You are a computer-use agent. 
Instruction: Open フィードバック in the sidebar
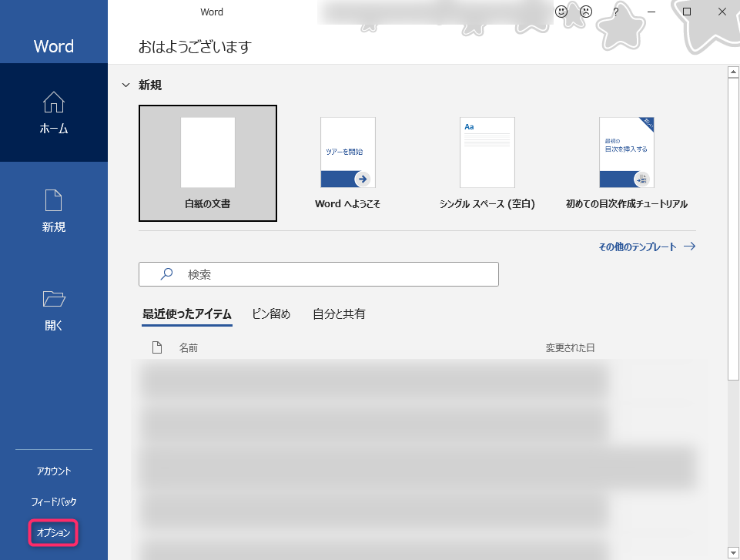(x=54, y=502)
